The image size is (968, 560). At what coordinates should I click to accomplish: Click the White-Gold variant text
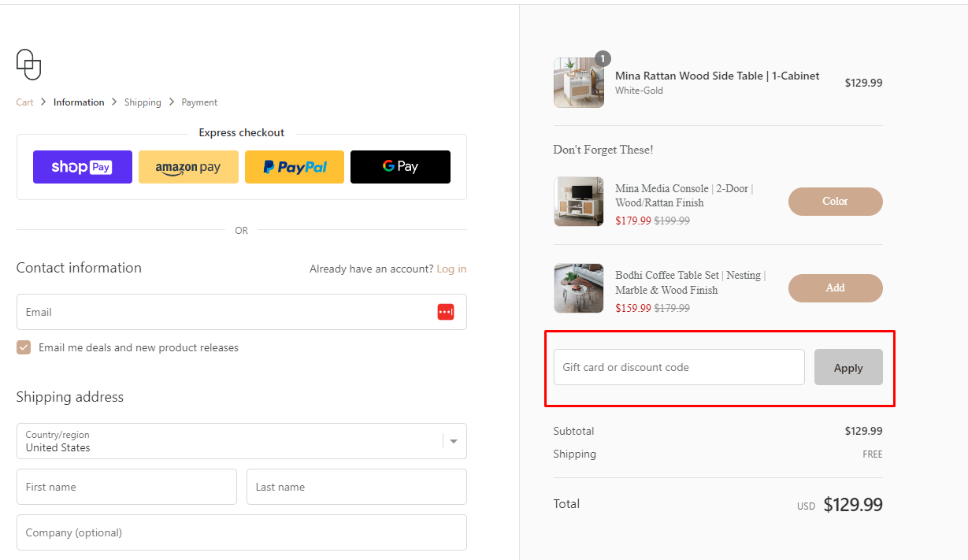(x=640, y=91)
